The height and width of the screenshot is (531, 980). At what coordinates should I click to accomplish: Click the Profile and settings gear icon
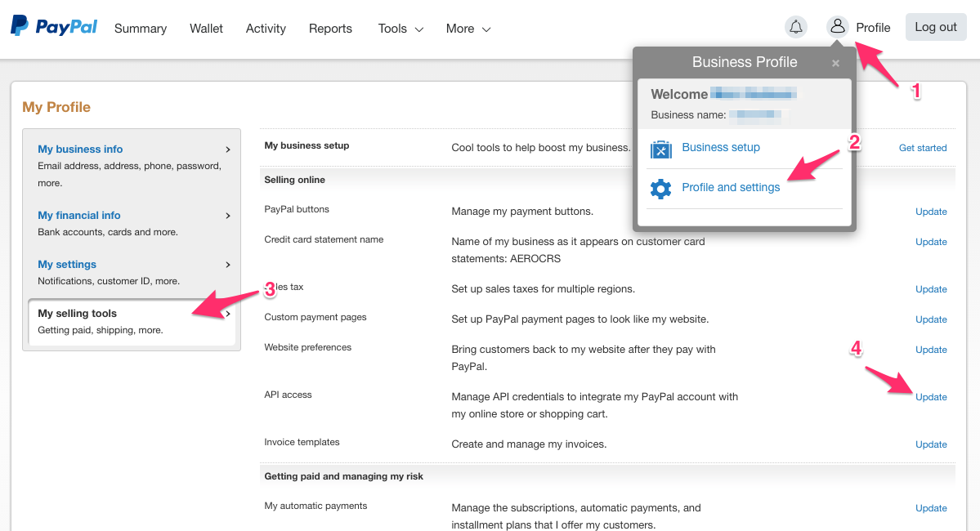pos(660,189)
